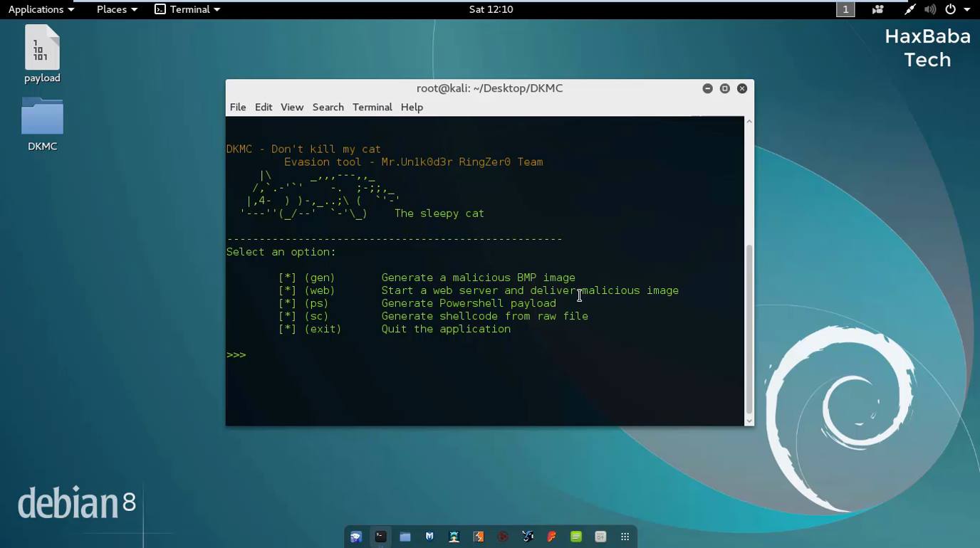This screenshot has height=548, width=980.
Task: Open the wired network indicator
Action: (x=910, y=9)
